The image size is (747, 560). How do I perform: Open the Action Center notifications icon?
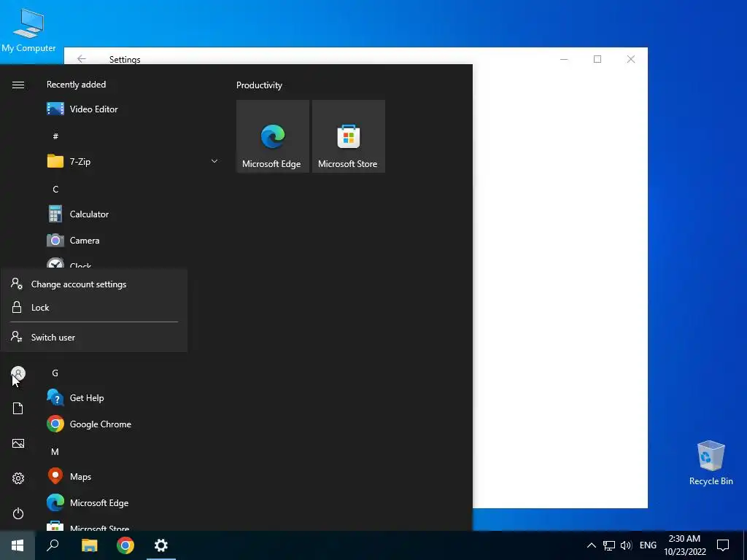pos(723,545)
